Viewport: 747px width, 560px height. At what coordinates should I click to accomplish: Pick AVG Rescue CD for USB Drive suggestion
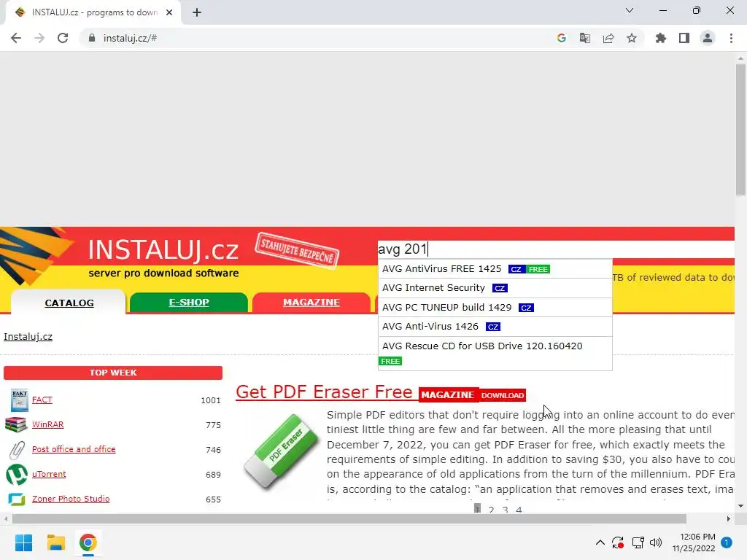[x=495, y=354]
